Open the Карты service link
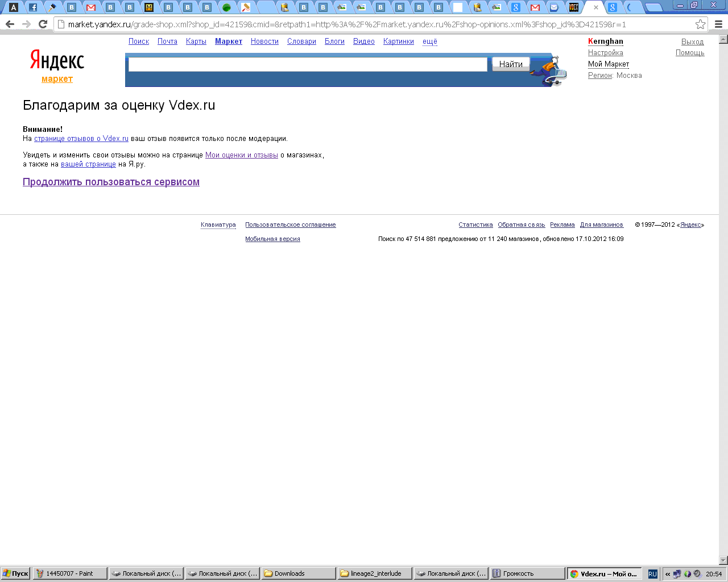The image size is (728, 582). [196, 41]
